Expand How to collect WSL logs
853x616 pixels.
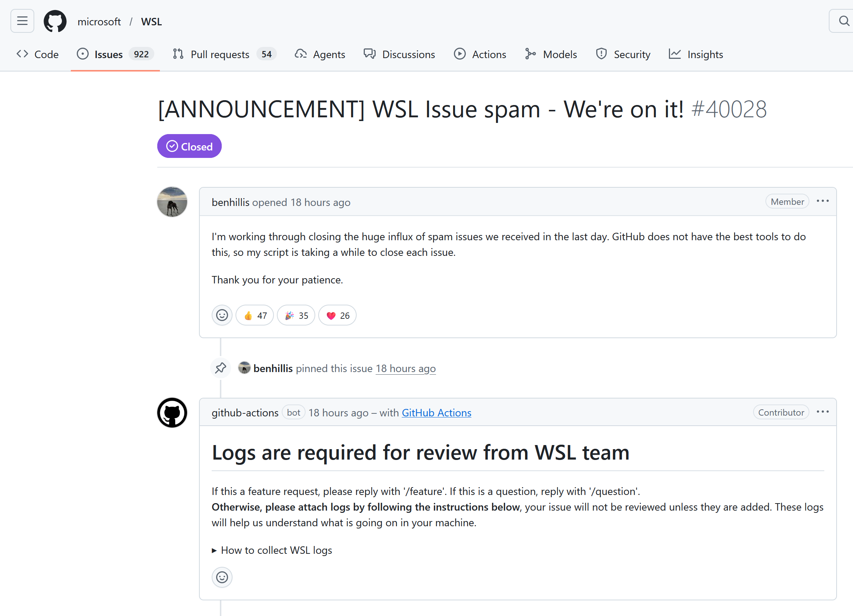click(272, 550)
